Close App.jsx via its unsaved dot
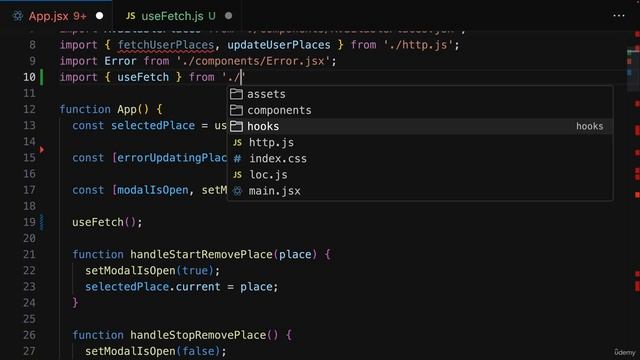 tap(99, 16)
